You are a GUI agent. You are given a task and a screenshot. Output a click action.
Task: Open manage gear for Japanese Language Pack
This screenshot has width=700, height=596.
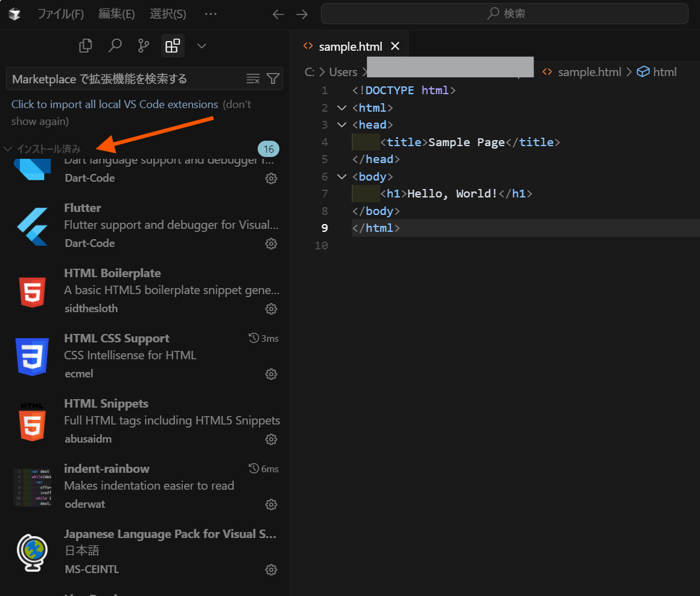tap(271, 569)
